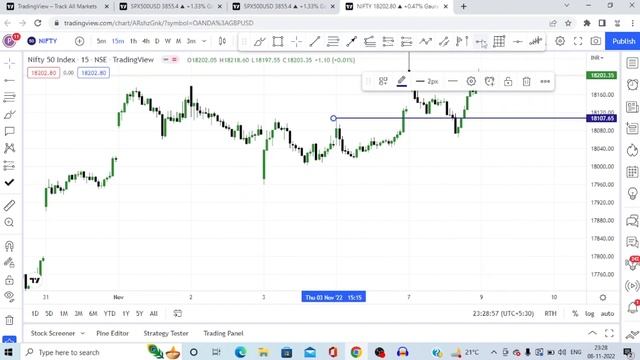Open time axis settings gear

coord(603,298)
